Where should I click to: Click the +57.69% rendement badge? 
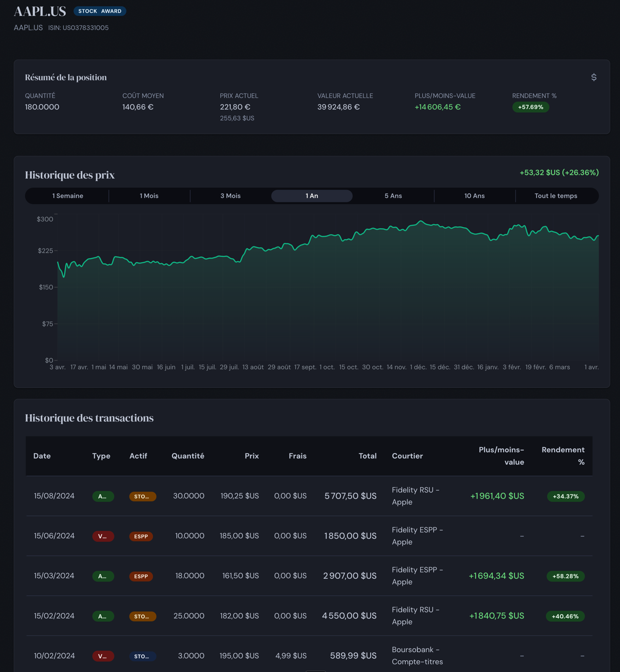click(x=530, y=107)
